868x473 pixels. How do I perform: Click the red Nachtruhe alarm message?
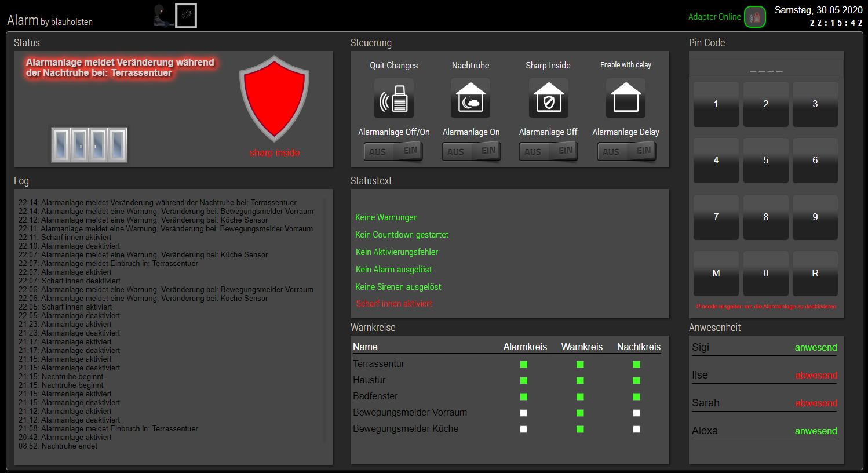(120, 67)
